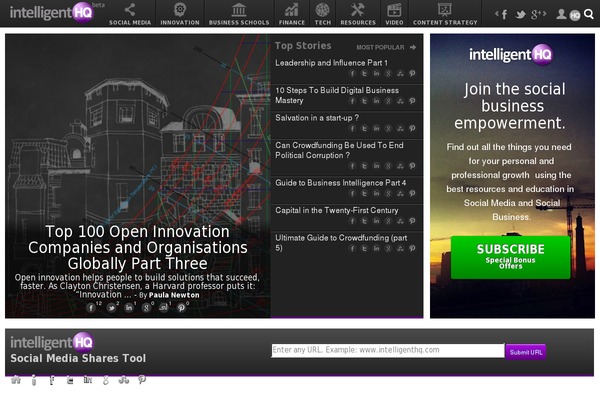Click the user profile icon in header
600x400 pixels.
pos(561,14)
